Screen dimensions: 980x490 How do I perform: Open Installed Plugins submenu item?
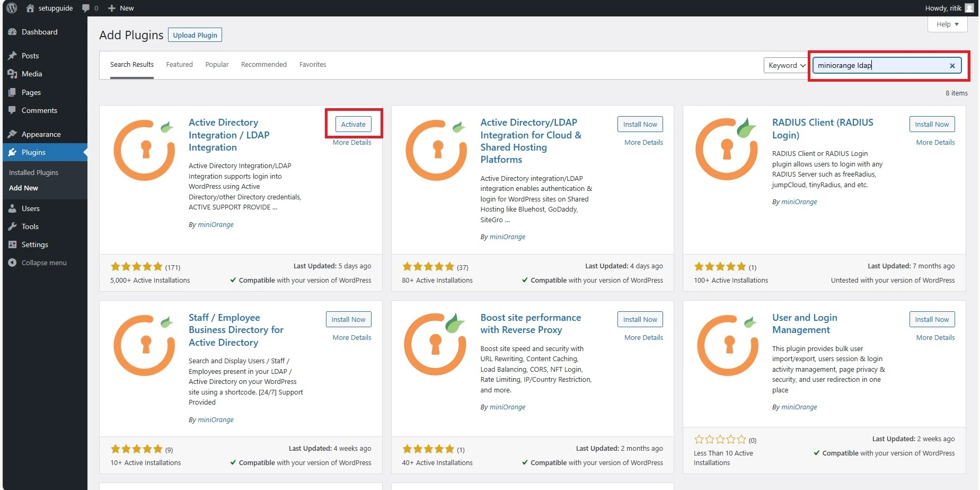click(x=33, y=172)
